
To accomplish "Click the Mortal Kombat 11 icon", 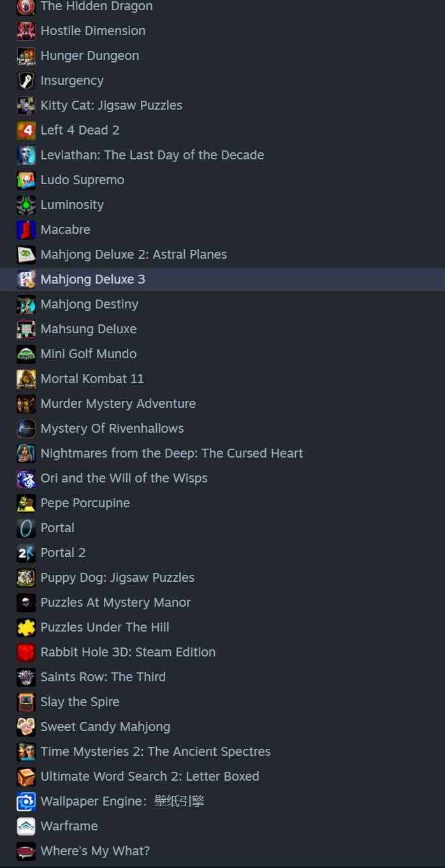I will [26, 379].
